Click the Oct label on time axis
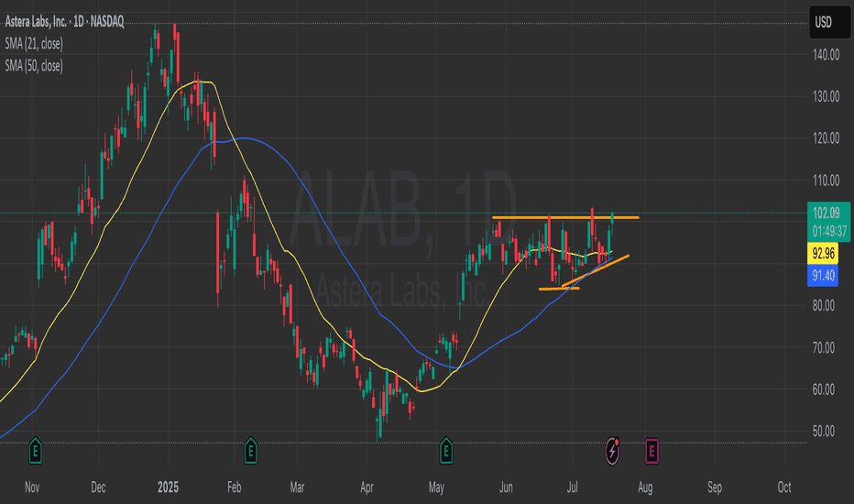This screenshot has width=854, height=504. (x=784, y=488)
